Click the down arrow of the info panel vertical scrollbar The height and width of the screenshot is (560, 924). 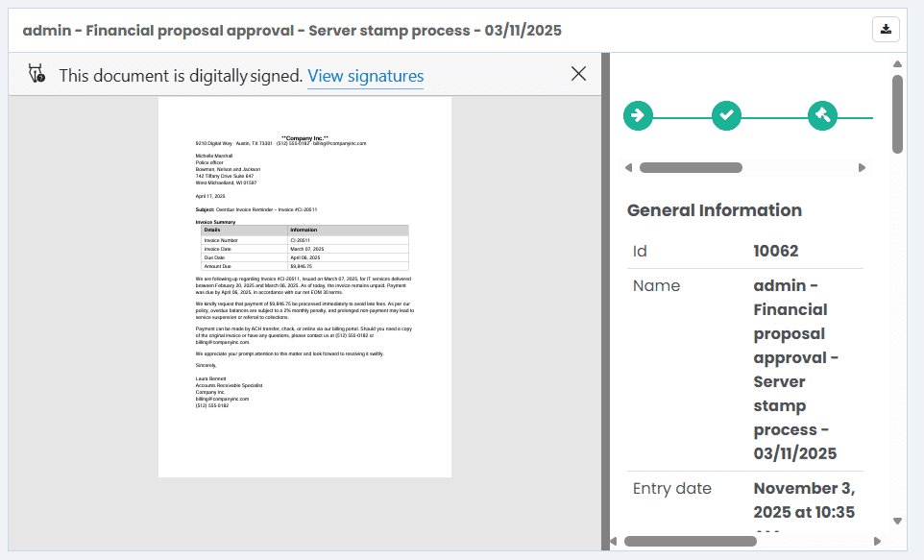coord(897,522)
